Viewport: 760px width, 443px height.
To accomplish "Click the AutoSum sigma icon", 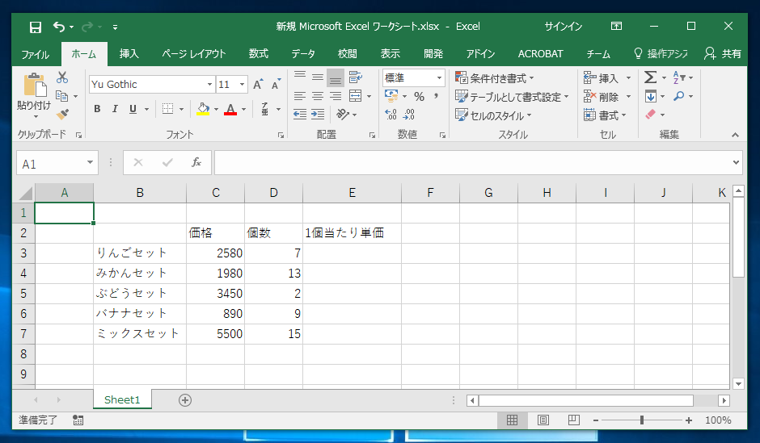I will pyautogui.click(x=650, y=78).
